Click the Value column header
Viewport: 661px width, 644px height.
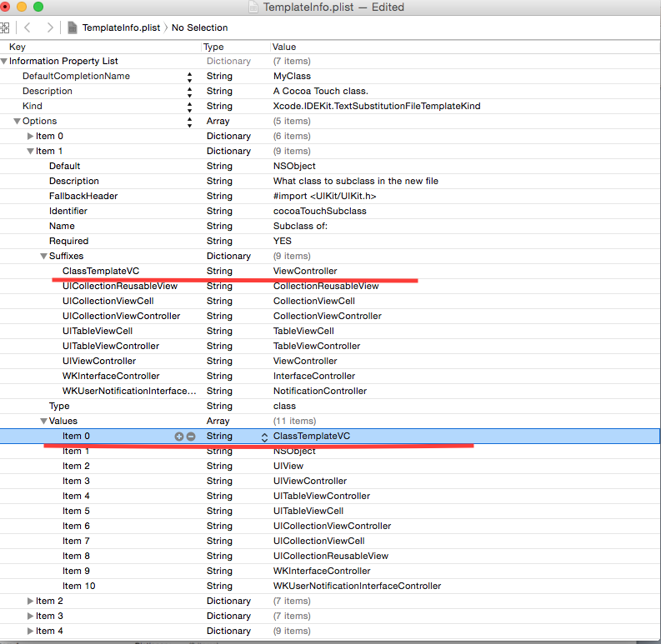(284, 47)
